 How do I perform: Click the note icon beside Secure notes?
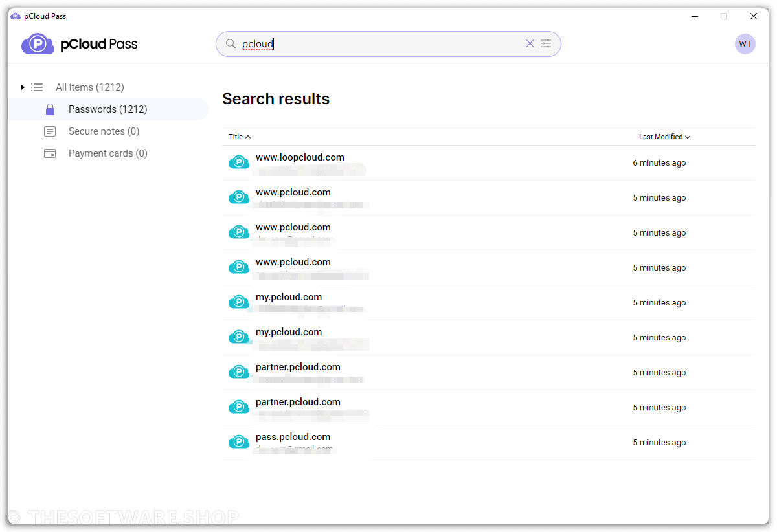[x=50, y=131]
